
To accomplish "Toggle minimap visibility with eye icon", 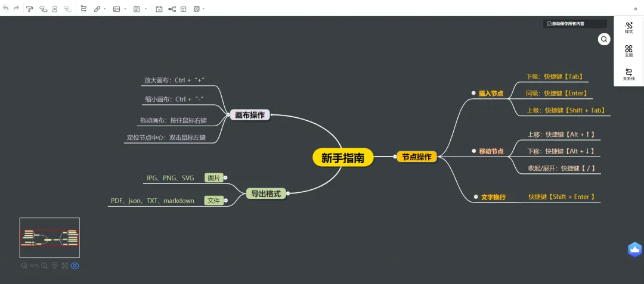I will click(75, 266).
